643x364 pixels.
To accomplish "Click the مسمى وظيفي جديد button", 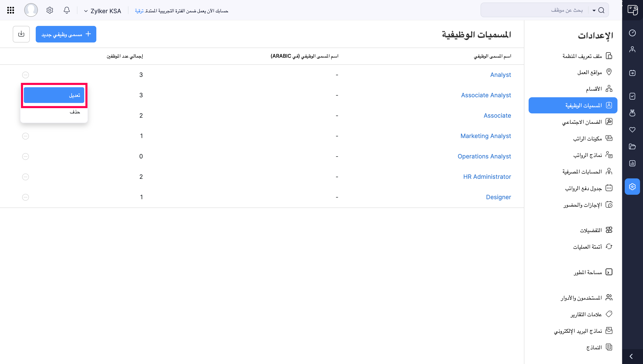I will (x=66, y=34).
